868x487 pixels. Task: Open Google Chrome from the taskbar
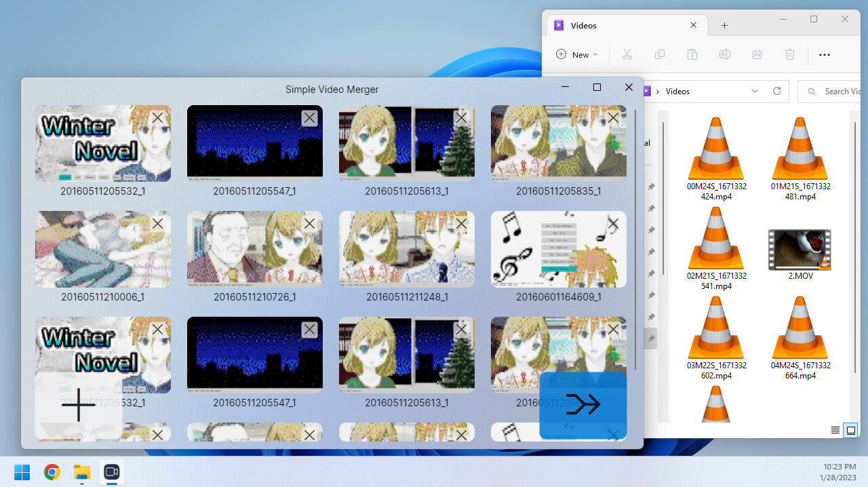point(52,472)
